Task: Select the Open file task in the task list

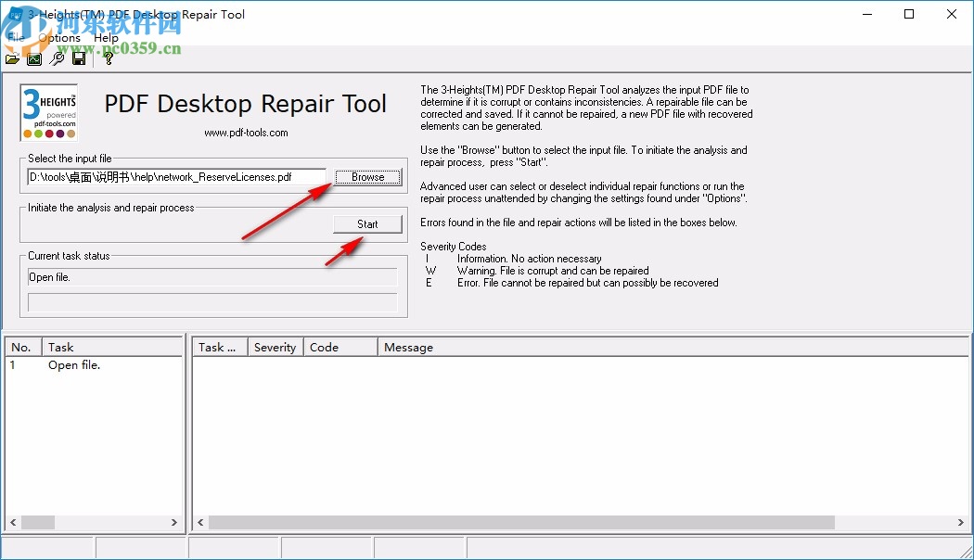Action: (x=74, y=365)
